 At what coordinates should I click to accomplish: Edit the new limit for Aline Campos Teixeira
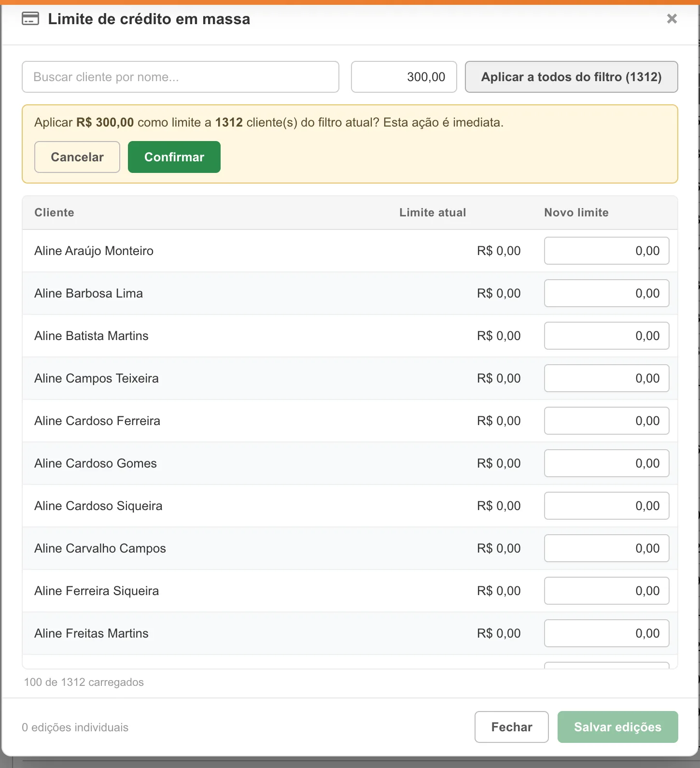[607, 378]
